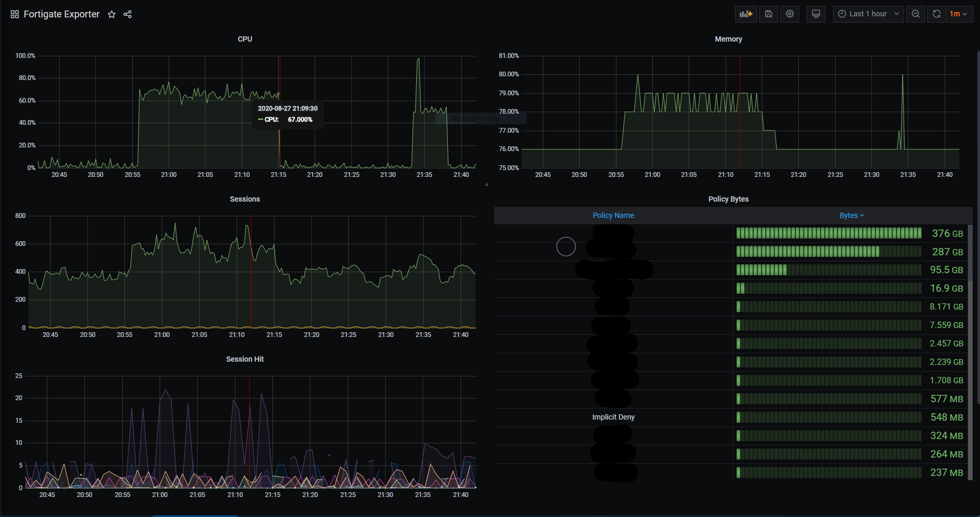This screenshot has height=517, width=980.
Task: Click the CPU tooltip showing 67.000%
Action: click(x=288, y=114)
